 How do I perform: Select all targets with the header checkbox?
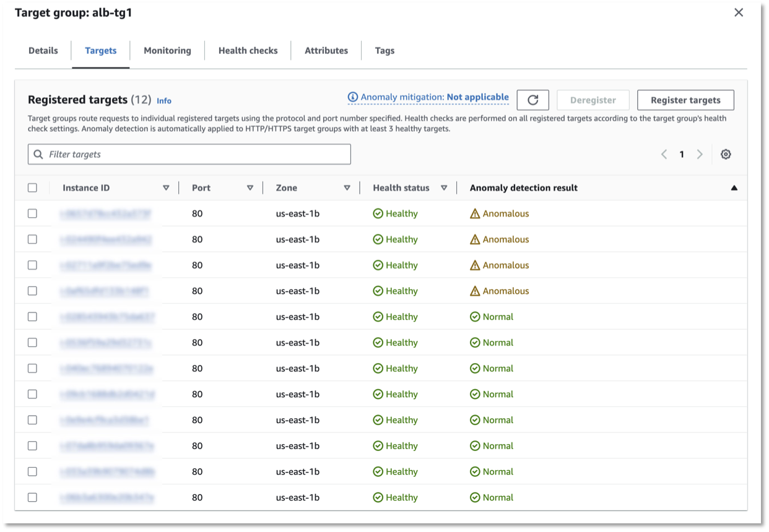(x=33, y=187)
